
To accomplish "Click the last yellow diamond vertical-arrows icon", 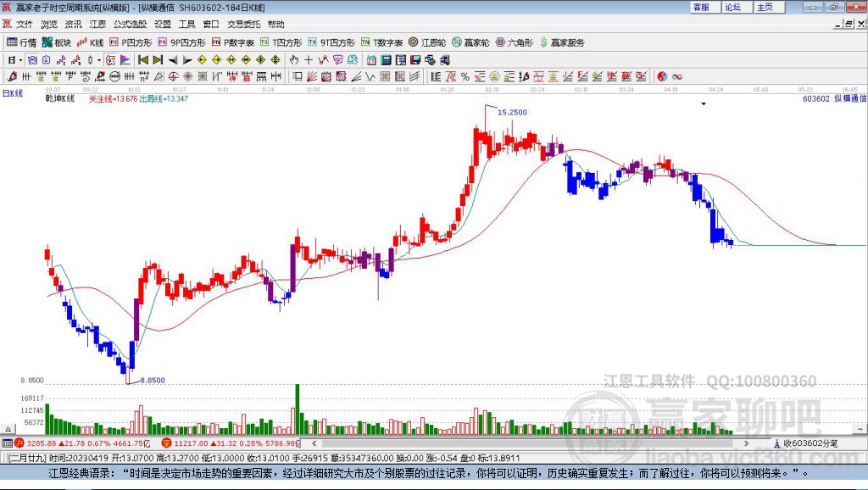I will click(x=275, y=60).
